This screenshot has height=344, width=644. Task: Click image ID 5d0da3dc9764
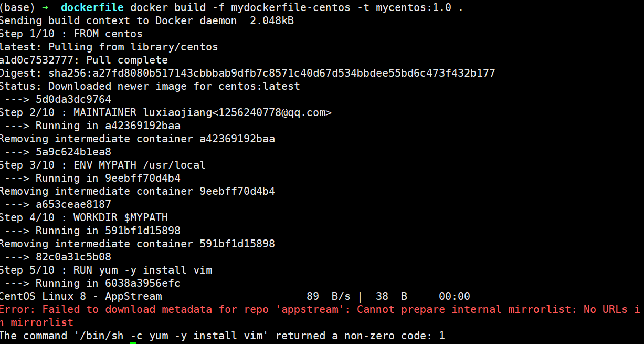click(x=73, y=99)
